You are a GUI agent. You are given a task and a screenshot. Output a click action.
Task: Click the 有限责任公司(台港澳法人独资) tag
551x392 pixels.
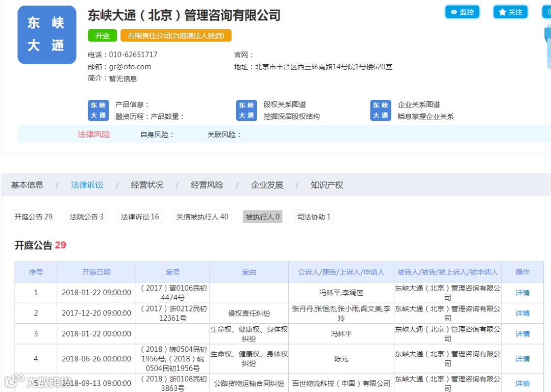pyautogui.click(x=176, y=36)
